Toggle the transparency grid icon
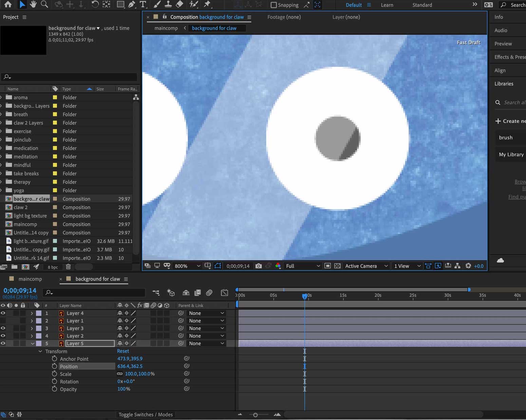The height and width of the screenshot is (420, 526). tap(337, 266)
